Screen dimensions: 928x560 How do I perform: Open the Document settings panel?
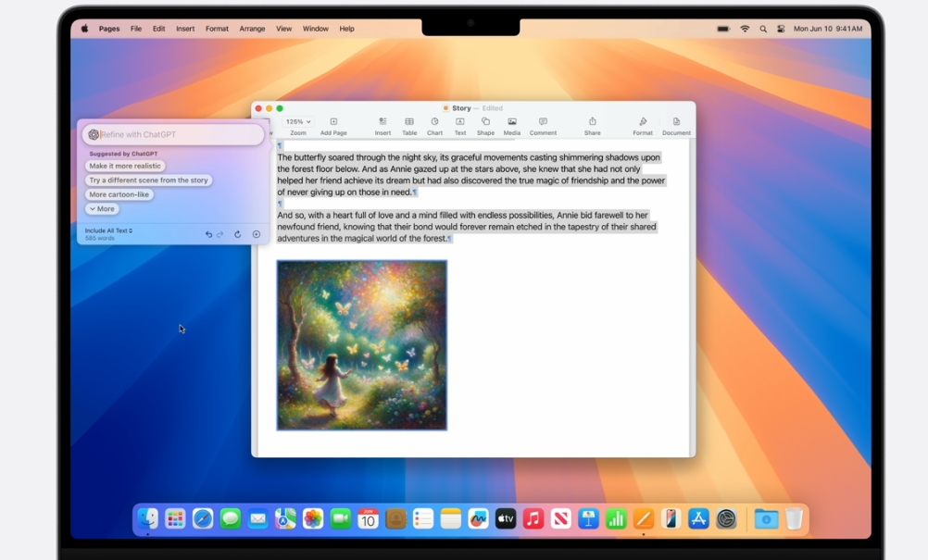pos(676,126)
